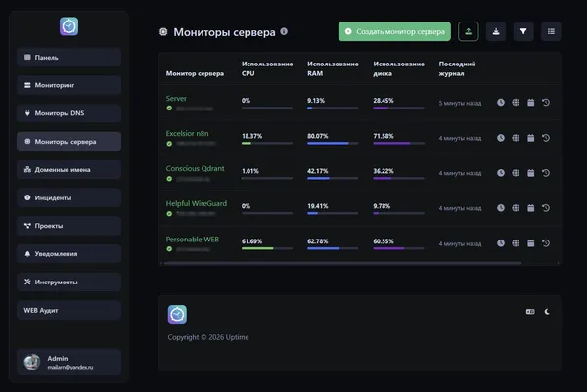The image size is (587, 392).
Task: Open the filter dropdown
Action: tap(523, 31)
